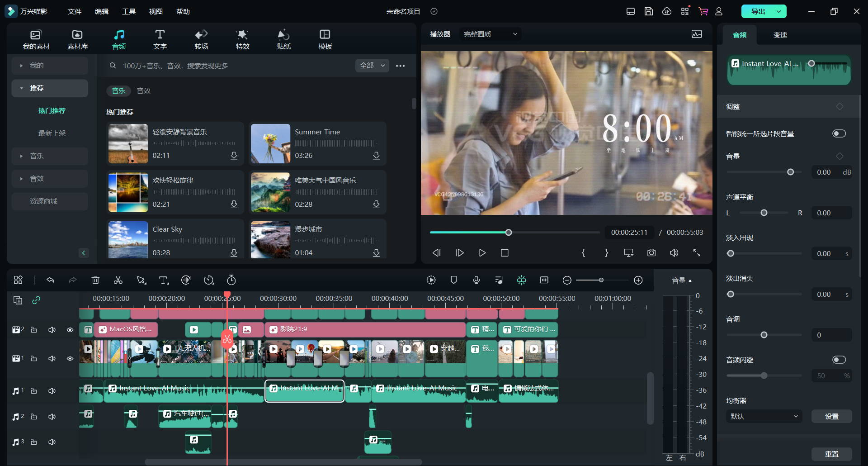Select the text tool in timeline toolbar
The image size is (868, 466).
164,281
